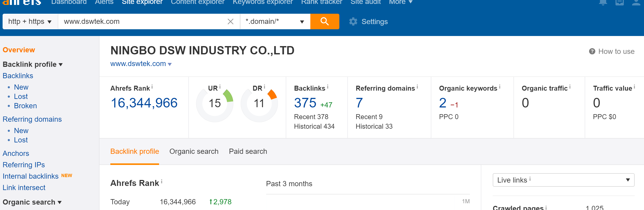644x210 pixels.
Task: Click info icon beside Crawled pages
Action: click(x=546, y=207)
